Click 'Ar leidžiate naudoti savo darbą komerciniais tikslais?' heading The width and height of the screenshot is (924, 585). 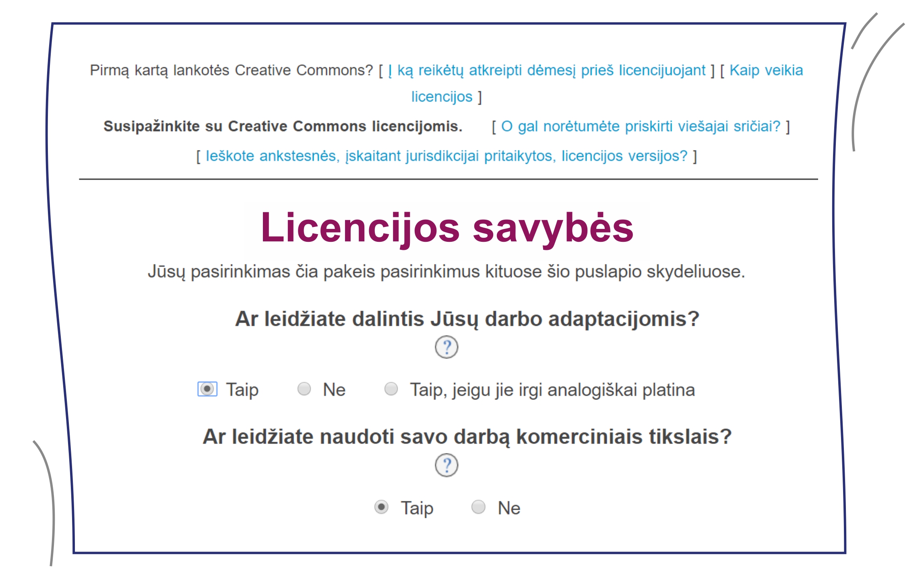click(x=467, y=437)
